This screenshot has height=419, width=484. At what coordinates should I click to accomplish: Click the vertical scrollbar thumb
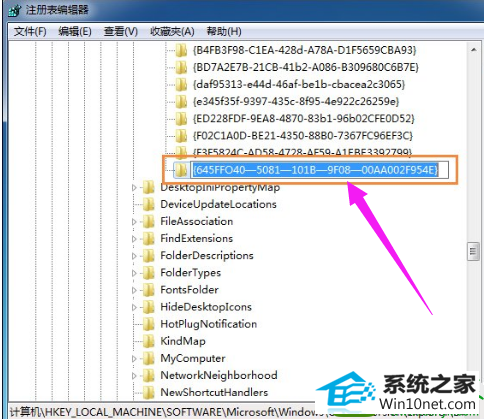(473, 252)
